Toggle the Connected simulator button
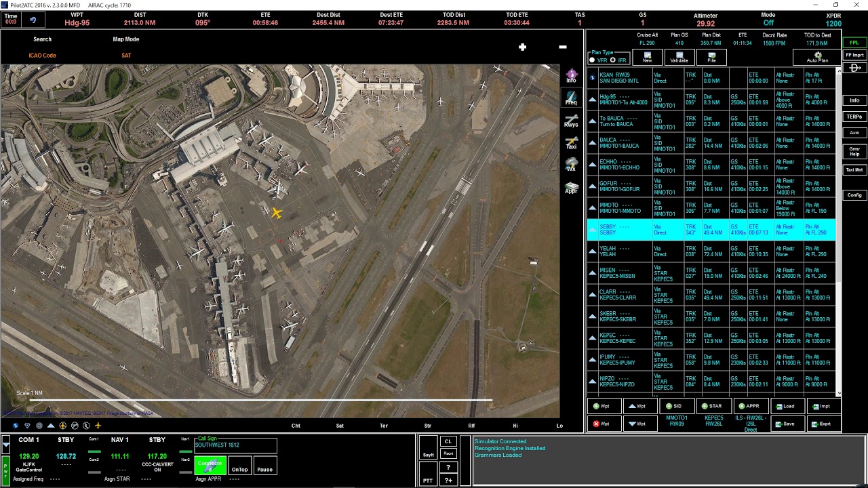 pyautogui.click(x=210, y=466)
